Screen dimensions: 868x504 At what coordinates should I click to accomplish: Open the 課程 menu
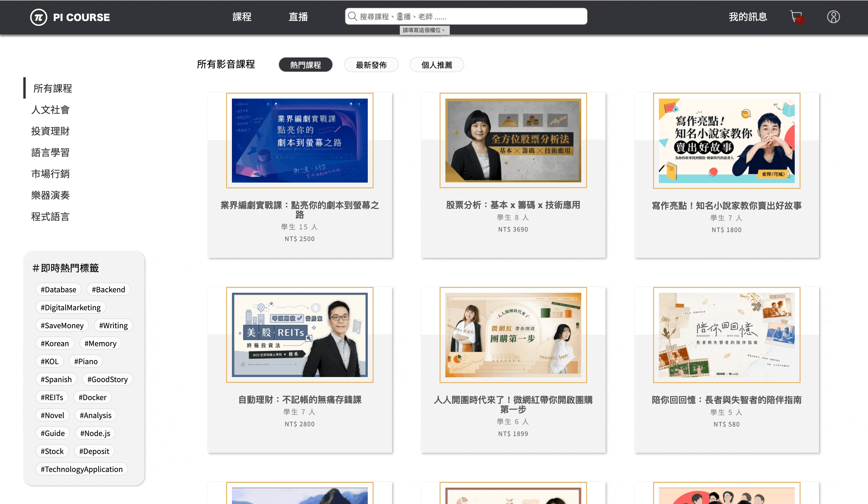242,17
